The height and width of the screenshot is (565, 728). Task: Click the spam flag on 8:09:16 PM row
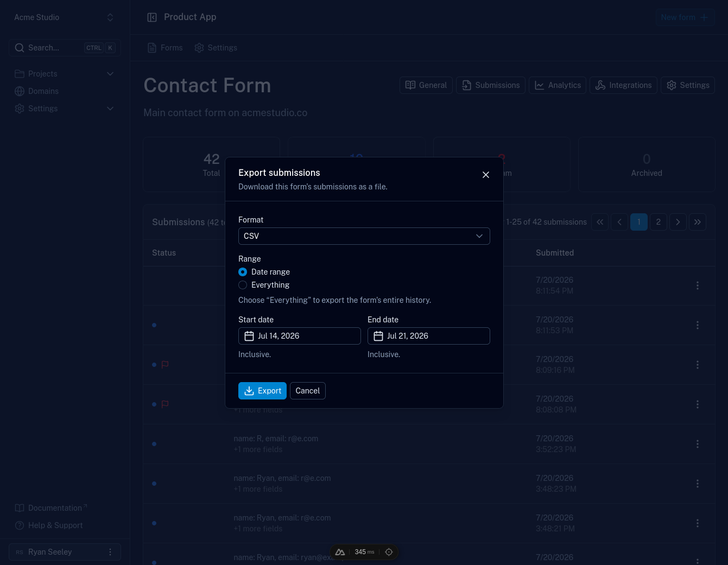click(x=165, y=365)
